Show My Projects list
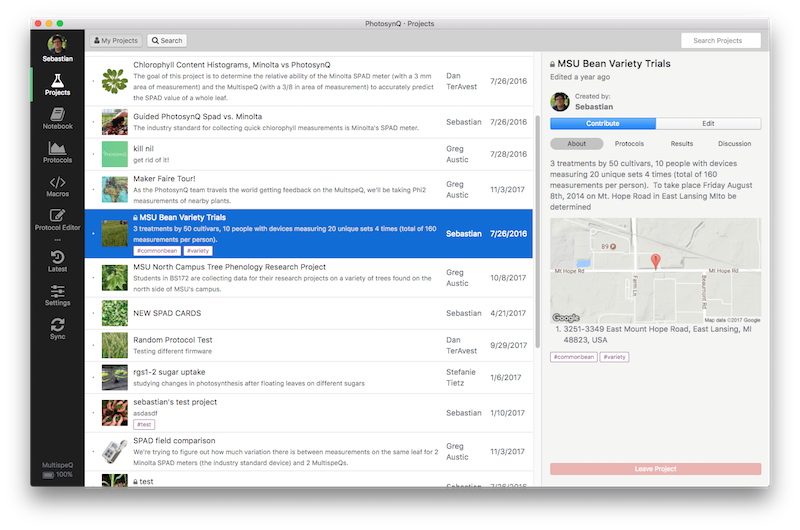 tap(116, 40)
